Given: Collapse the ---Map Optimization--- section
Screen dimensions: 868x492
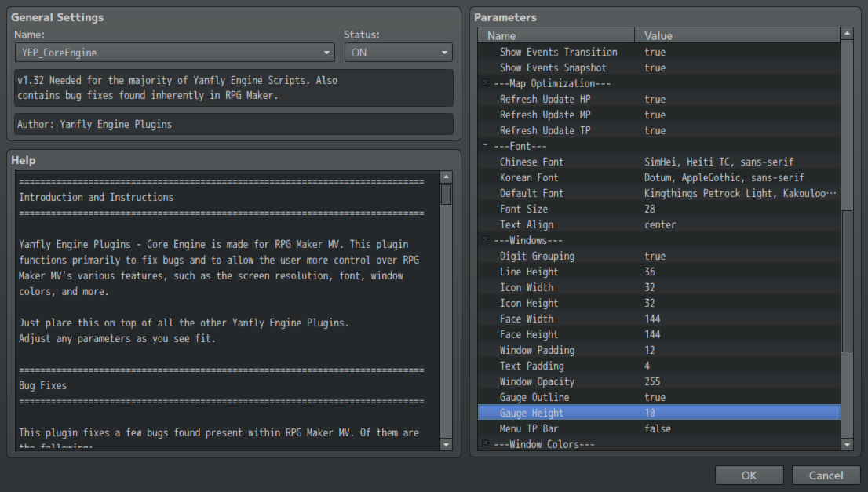Looking at the screenshot, I should 486,82.
